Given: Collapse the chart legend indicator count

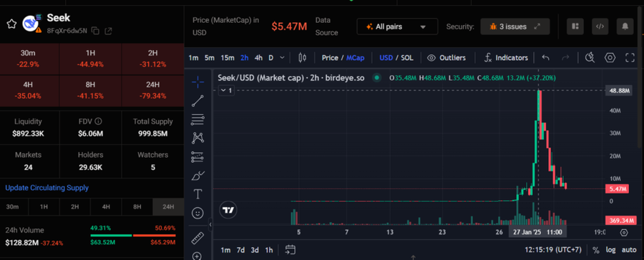Looking at the screenshot, I should coord(226,90).
